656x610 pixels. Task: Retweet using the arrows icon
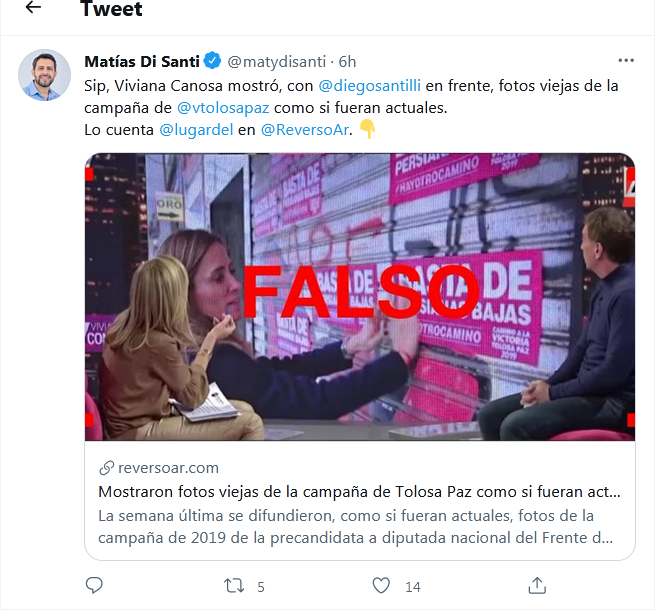[x=234, y=586]
